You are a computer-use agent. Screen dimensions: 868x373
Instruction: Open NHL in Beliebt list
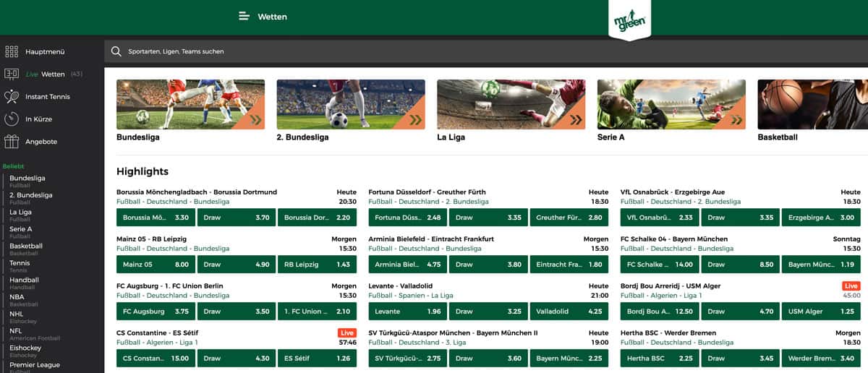click(17, 314)
